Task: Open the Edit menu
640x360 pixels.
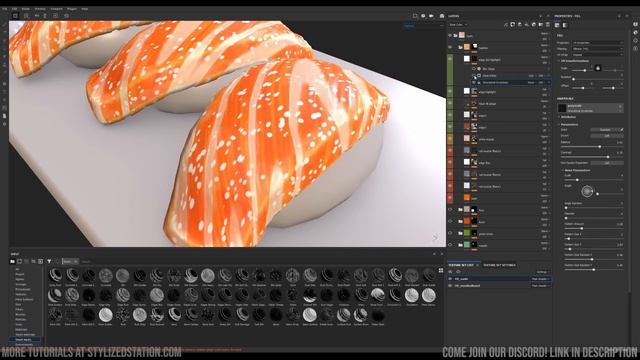Action: coord(14,9)
